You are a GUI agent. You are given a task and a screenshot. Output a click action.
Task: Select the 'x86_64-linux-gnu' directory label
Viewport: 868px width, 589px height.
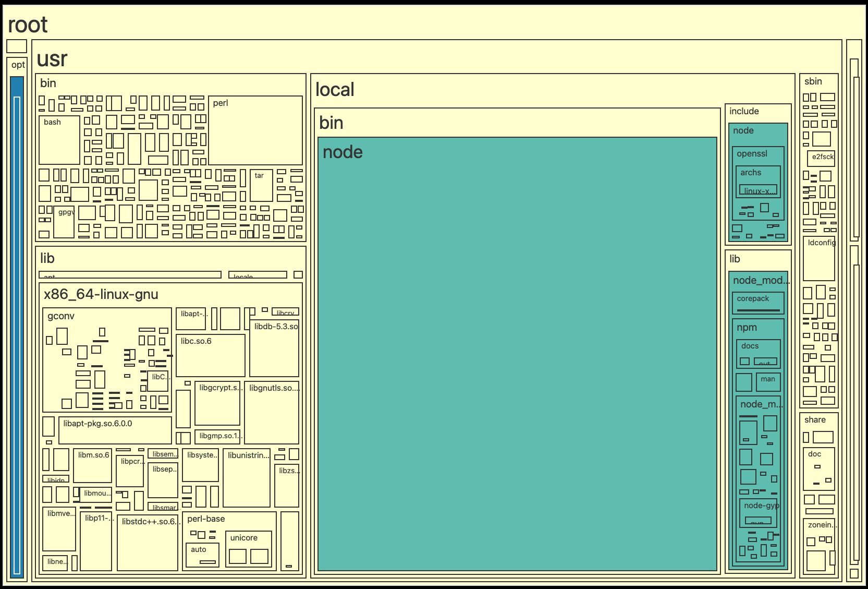click(x=101, y=294)
